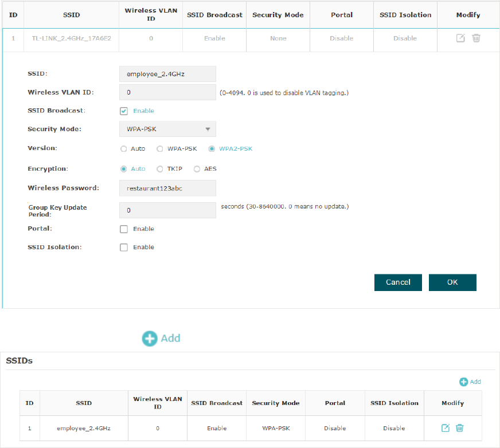Screen dimensions: 500x448
Task: Click the large Add plus icon
Action: tap(150, 339)
